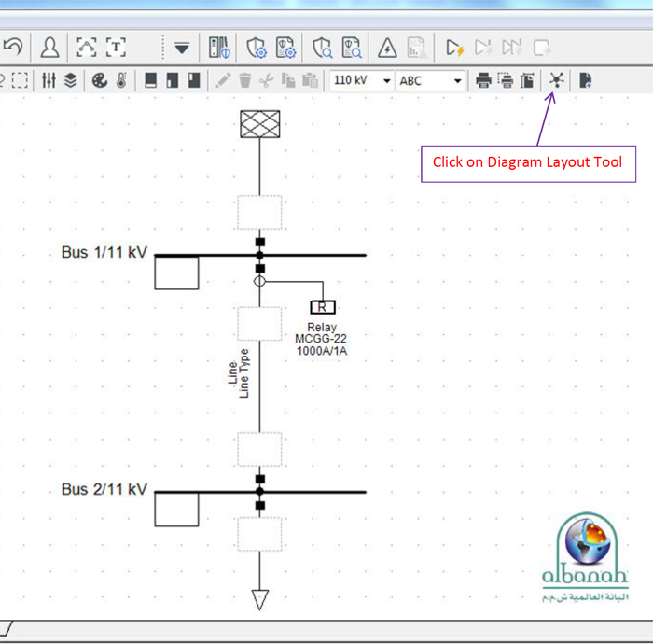Click the fault warning triangle icon
This screenshot has width=653, height=644.
(x=387, y=47)
